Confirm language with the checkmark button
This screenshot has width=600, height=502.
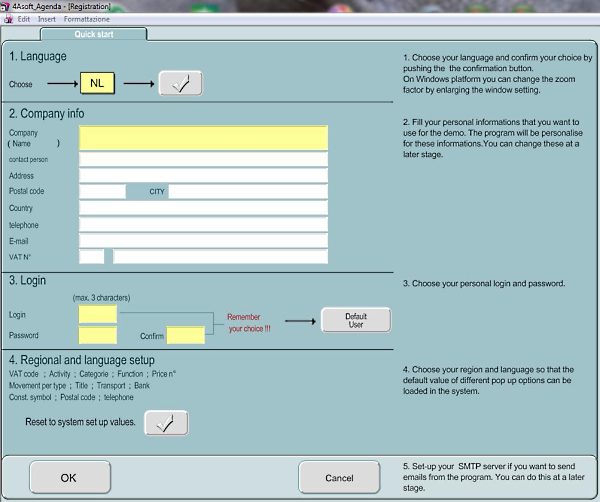[x=180, y=84]
